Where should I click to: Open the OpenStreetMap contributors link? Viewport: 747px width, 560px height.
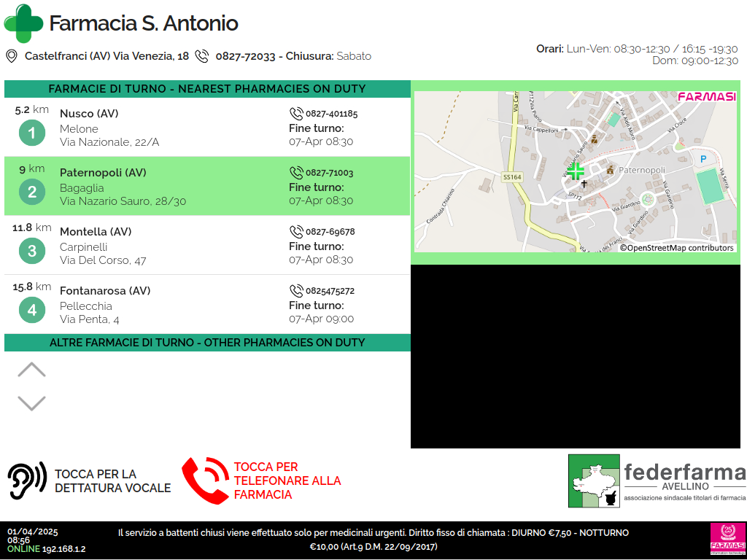tap(676, 248)
